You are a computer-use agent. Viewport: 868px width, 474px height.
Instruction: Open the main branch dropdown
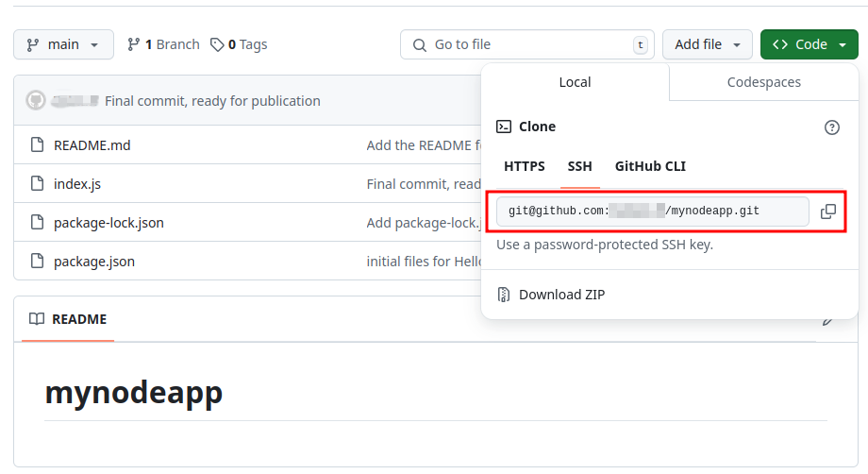[x=63, y=44]
